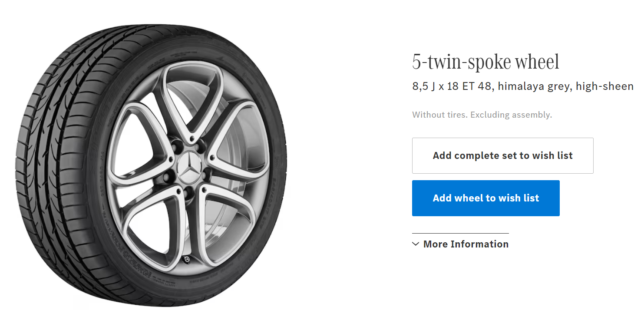
Task: Click the chevron beside More Information
Action: pyautogui.click(x=416, y=244)
